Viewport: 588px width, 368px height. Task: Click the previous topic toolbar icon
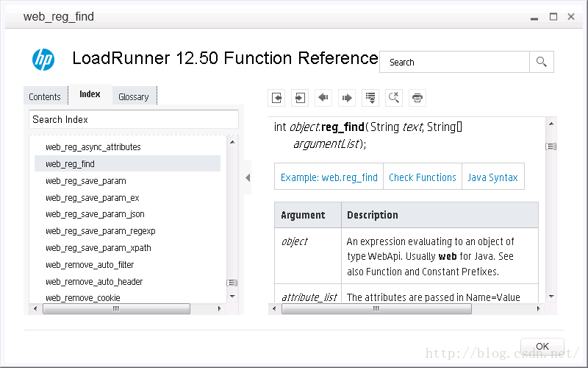[x=277, y=98]
